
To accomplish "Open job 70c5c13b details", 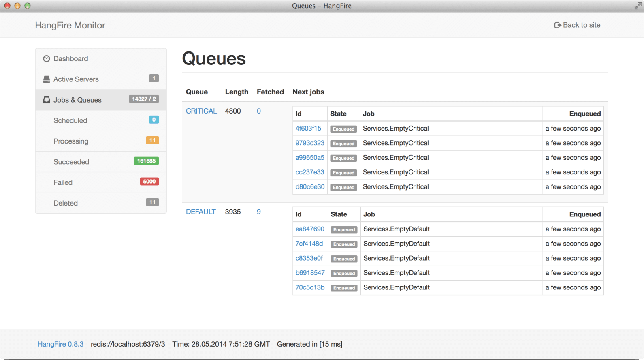I will 310,287.
